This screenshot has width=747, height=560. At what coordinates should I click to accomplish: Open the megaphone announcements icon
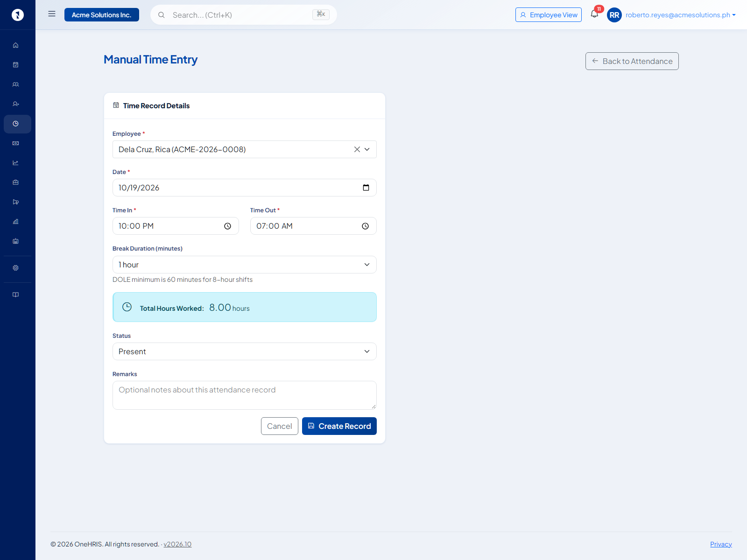(x=15, y=202)
